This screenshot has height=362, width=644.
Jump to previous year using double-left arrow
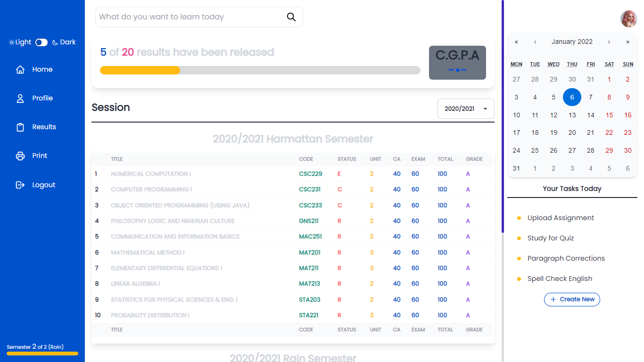pos(516,41)
